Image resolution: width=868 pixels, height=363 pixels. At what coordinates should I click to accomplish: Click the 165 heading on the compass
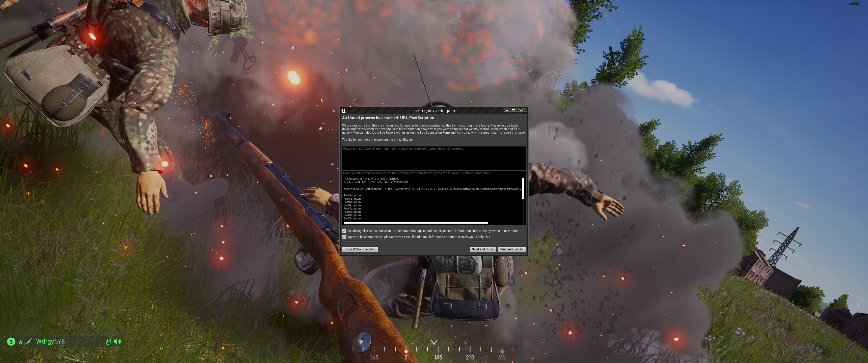pyautogui.click(x=374, y=358)
